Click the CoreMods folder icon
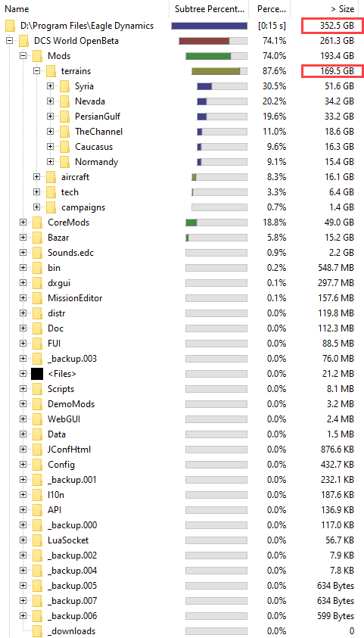This screenshot has height=638, width=364. click(37, 223)
